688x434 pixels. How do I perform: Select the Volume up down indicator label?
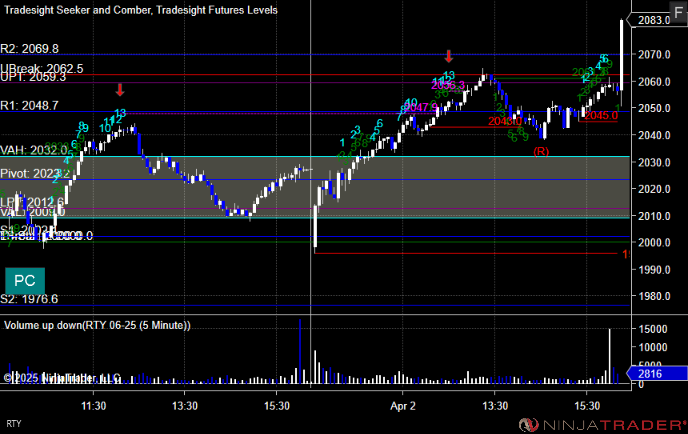pos(97,325)
